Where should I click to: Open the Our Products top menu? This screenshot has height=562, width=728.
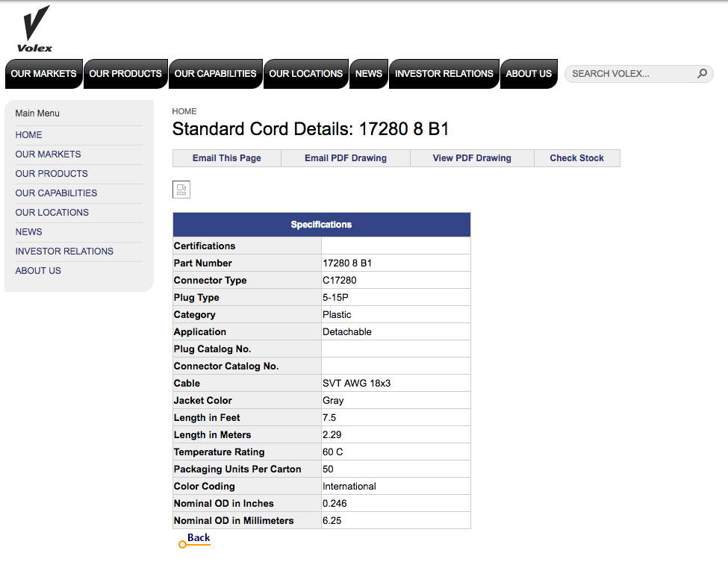[125, 74]
